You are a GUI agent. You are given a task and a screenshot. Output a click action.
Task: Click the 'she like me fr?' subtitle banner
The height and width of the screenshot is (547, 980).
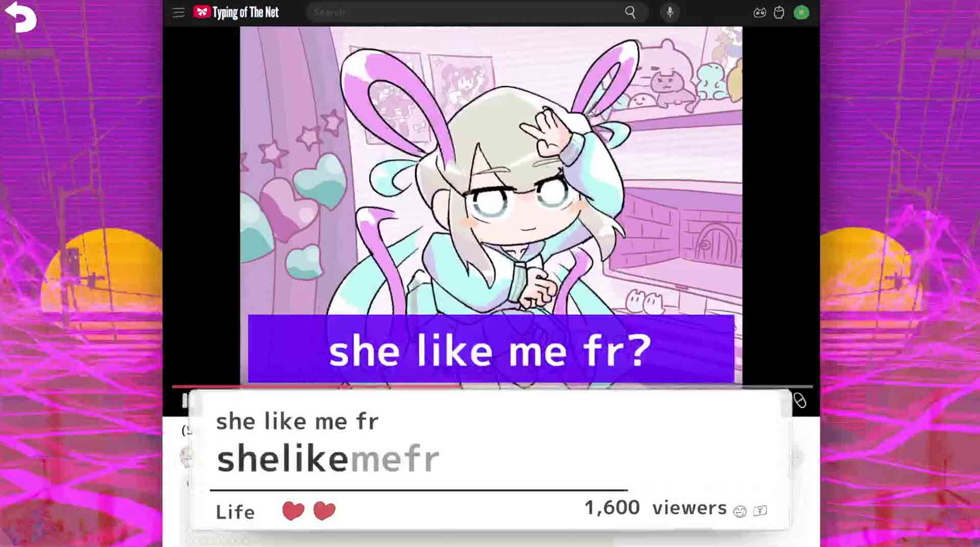tap(491, 349)
